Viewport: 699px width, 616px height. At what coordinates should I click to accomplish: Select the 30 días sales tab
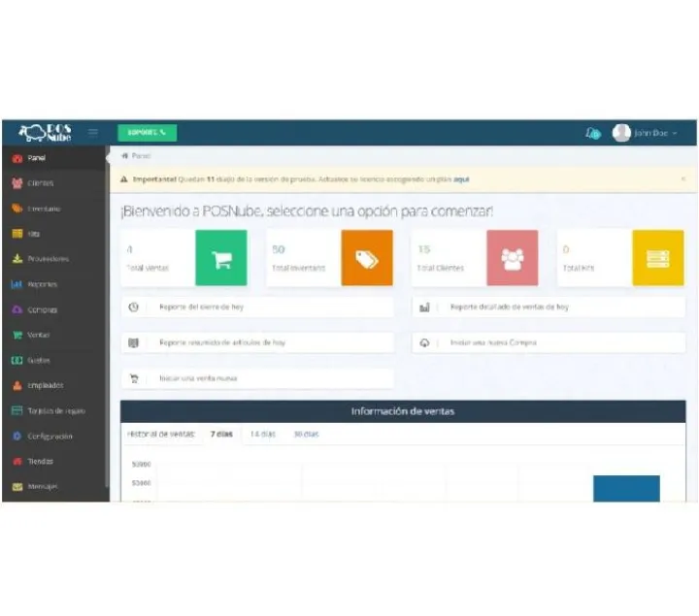click(306, 434)
